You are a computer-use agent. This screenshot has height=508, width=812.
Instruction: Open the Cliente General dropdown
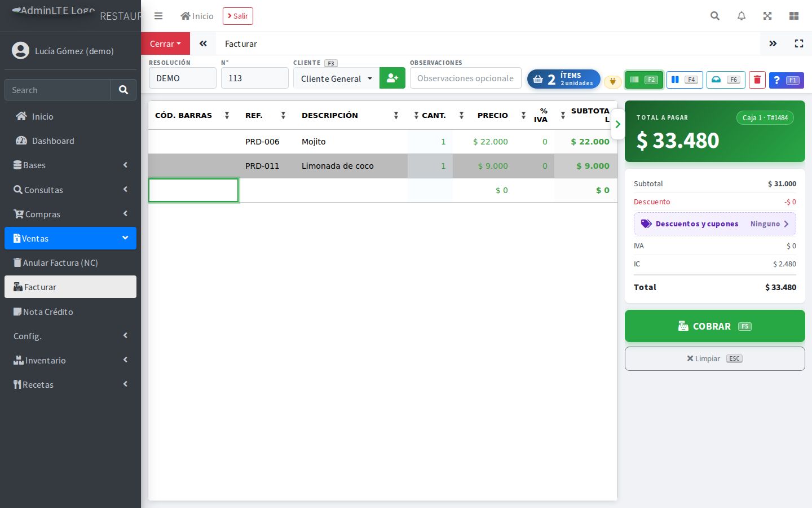[x=336, y=78]
